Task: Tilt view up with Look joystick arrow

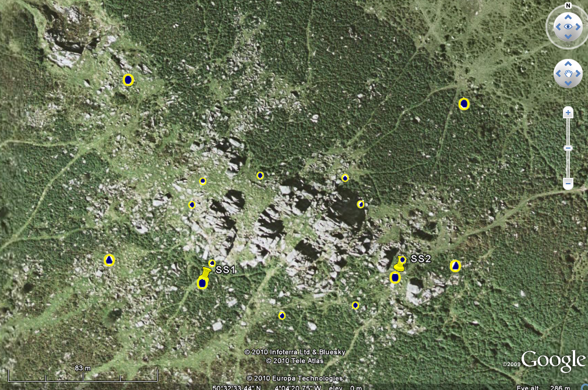Action: point(568,16)
